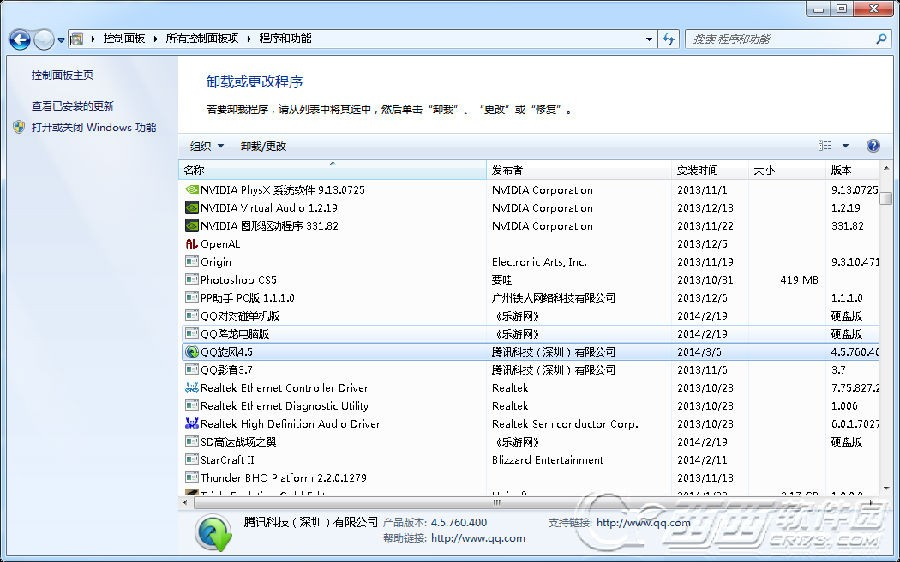Select the OpenAL program icon

click(192, 244)
